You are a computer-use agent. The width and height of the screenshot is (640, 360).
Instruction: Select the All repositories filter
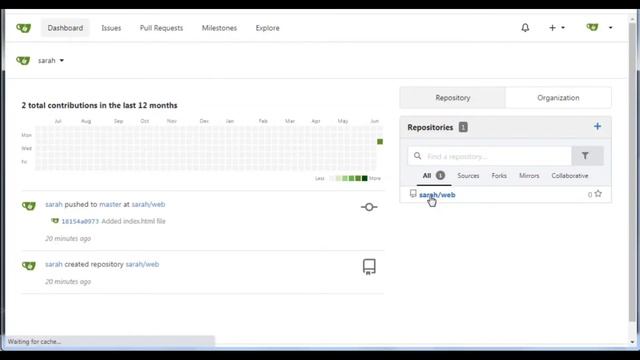[433, 176]
